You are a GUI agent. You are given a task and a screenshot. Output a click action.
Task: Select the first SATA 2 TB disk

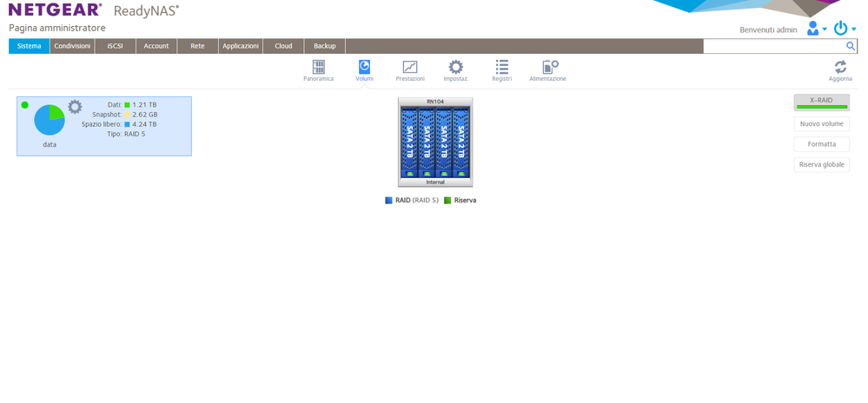pos(409,142)
